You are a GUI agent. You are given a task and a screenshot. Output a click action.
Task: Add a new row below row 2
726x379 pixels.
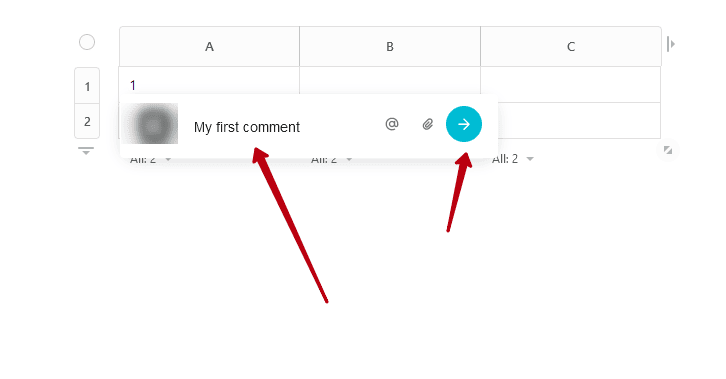pyautogui.click(x=86, y=151)
